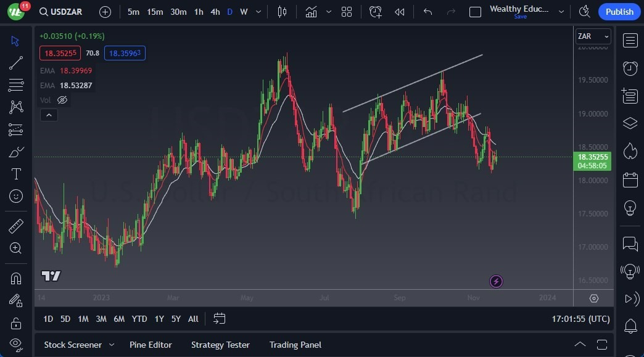The width and height of the screenshot is (644, 357).
Task: Open the measure ruler tool
Action: pyautogui.click(x=15, y=226)
